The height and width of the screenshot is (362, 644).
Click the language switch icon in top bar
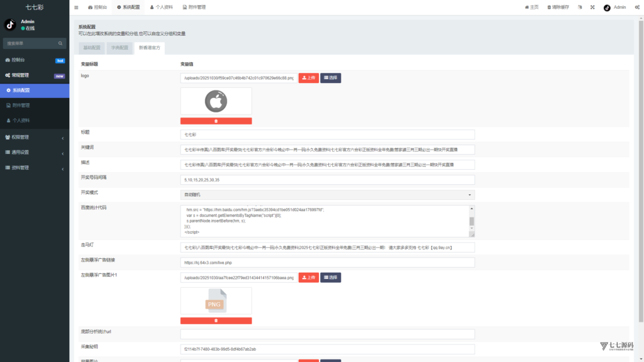click(x=580, y=8)
